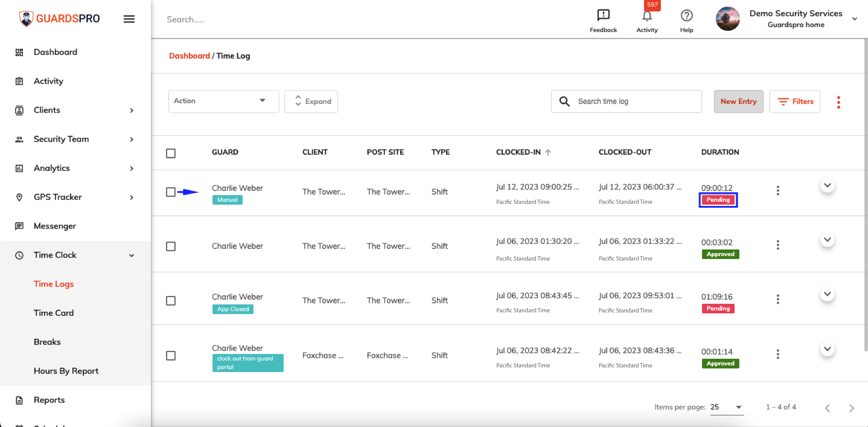Viewport: 868px width, 427px height.
Task: Select the Time Logs submenu
Action: pos(54,284)
